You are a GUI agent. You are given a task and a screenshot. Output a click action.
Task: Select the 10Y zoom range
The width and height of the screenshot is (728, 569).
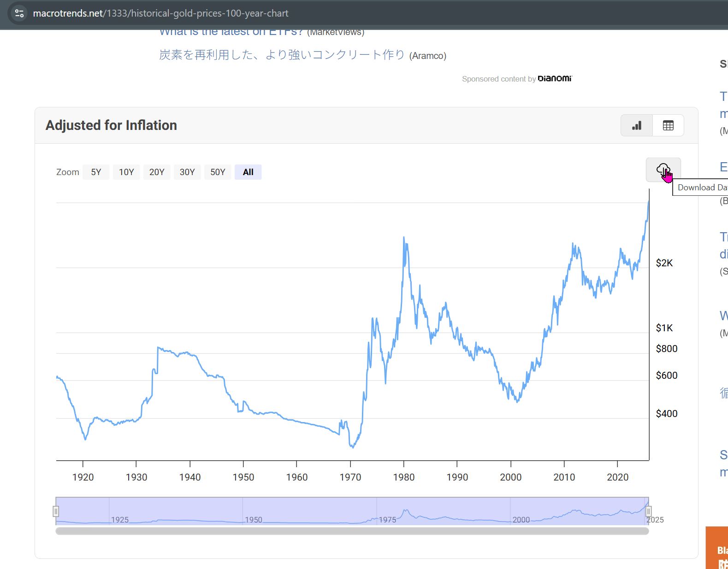tap(126, 172)
